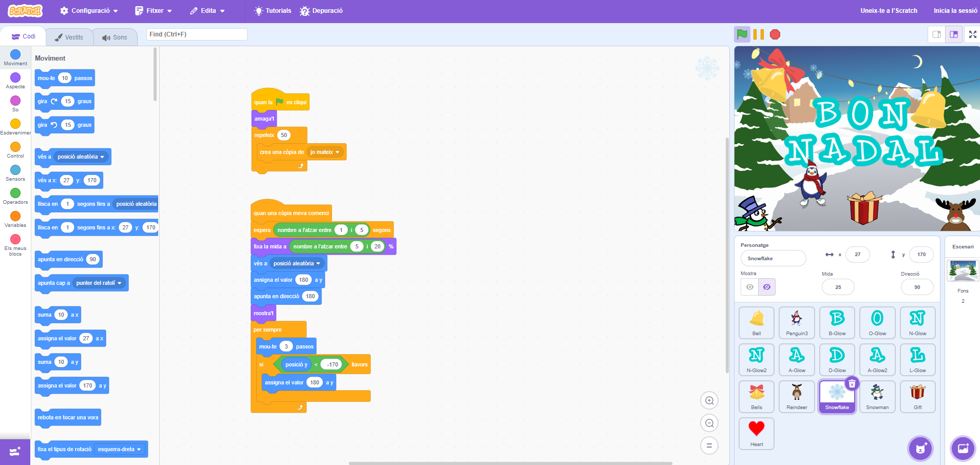
Task: Click the pause button above stage
Action: pos(759,34)
